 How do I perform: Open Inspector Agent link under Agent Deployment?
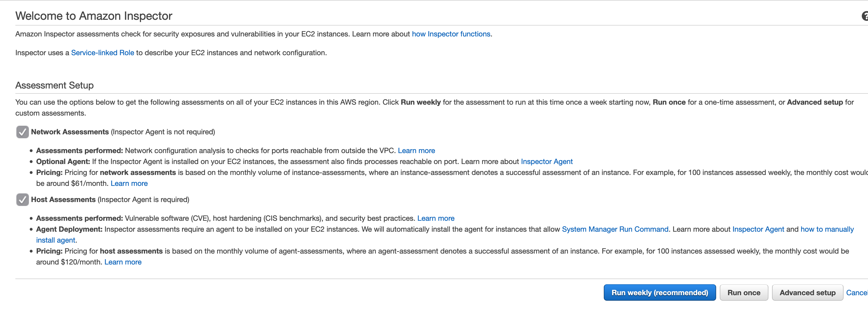pos(758,229)
